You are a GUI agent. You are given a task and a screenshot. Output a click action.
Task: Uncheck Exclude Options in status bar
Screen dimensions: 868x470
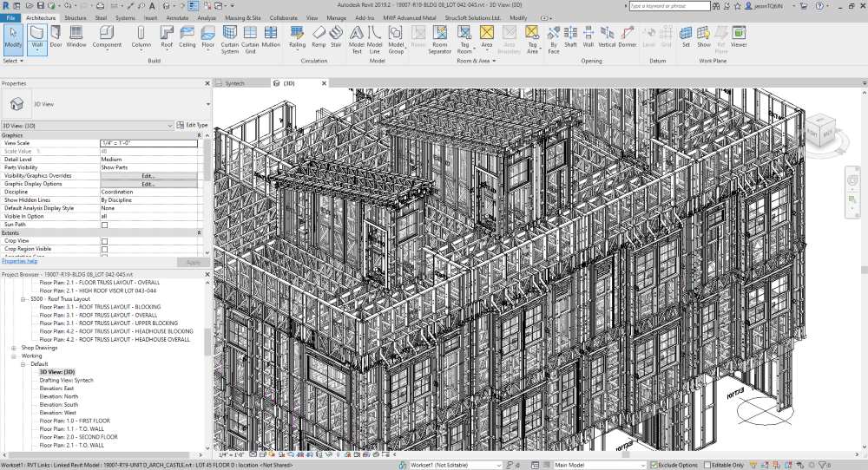(654, 465)
